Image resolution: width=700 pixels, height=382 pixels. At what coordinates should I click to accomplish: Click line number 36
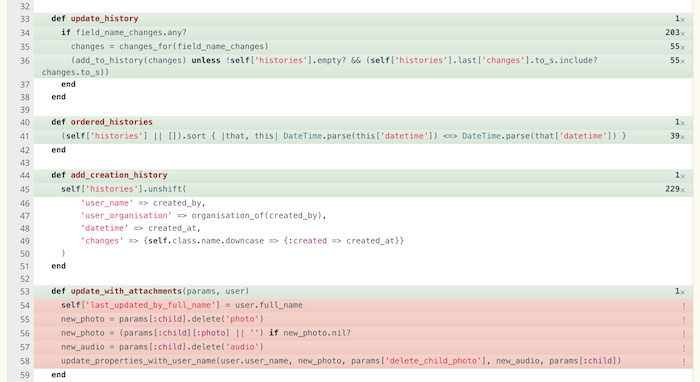(25, 61)
